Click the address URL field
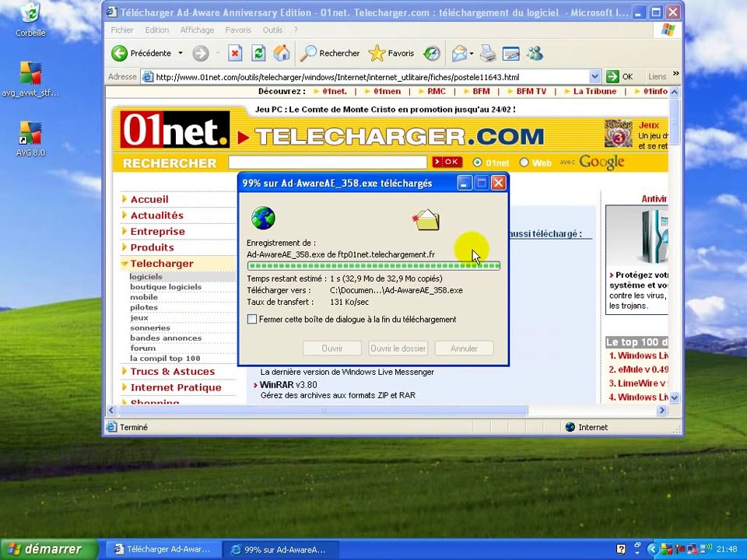The width and height of the screenshot is (747, 560). coord(371,77)
